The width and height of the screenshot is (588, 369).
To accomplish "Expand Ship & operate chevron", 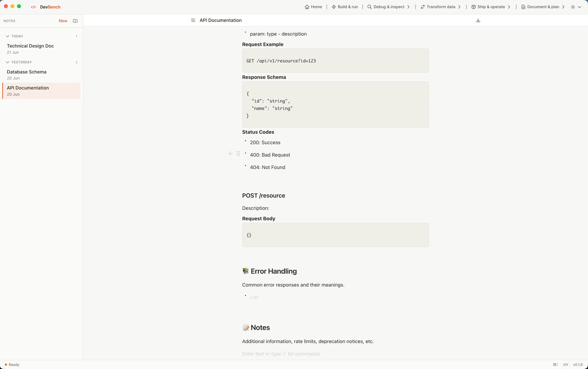I will pos(509,7).
